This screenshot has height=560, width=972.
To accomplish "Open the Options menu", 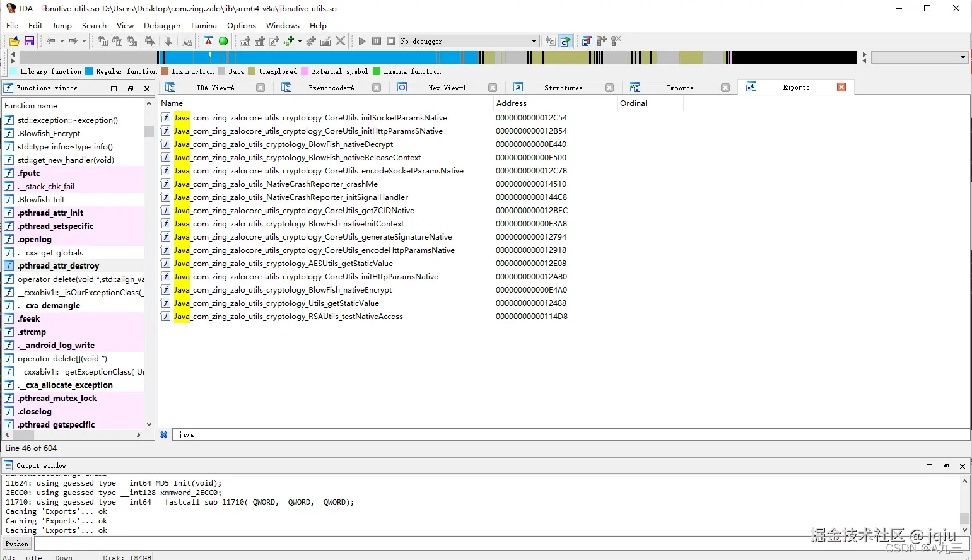I will click(x=242, y=26).
